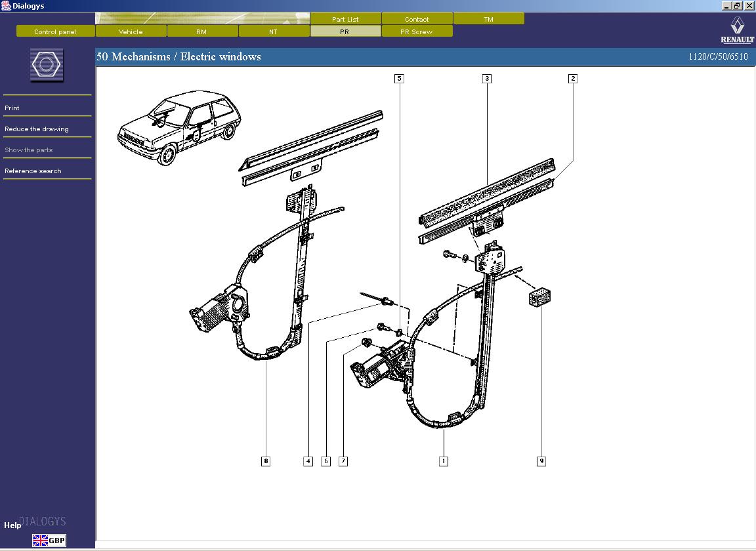Screen dimensions: 756x551
Task: Click the Renault logo
Action: 737,30
